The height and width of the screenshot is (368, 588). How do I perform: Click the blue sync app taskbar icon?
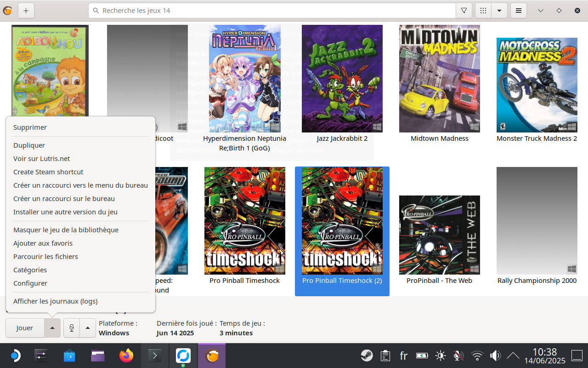point(183,356)
